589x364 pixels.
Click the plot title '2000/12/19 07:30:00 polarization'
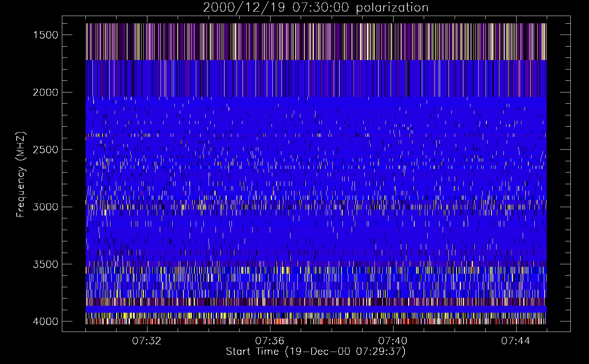pos(316,8)
